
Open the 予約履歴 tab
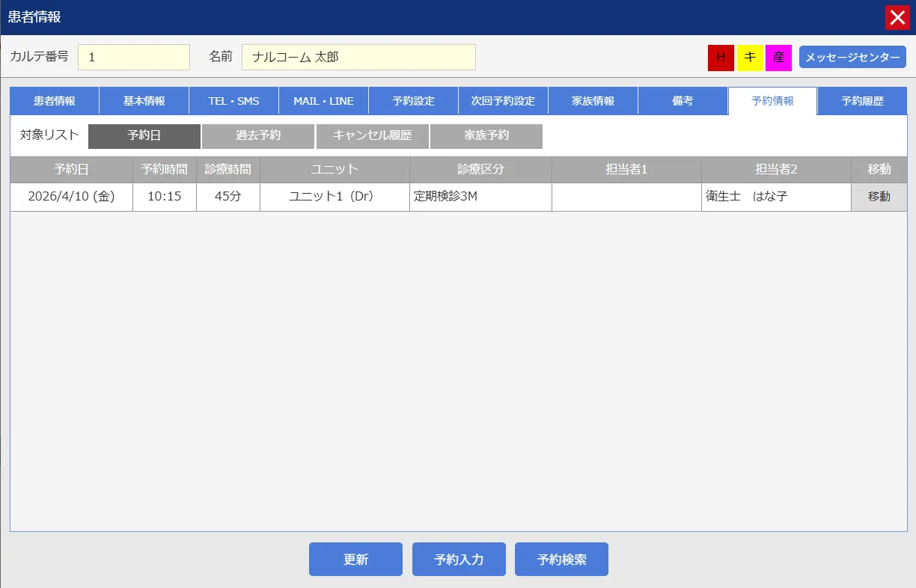[x=862, y=101]
